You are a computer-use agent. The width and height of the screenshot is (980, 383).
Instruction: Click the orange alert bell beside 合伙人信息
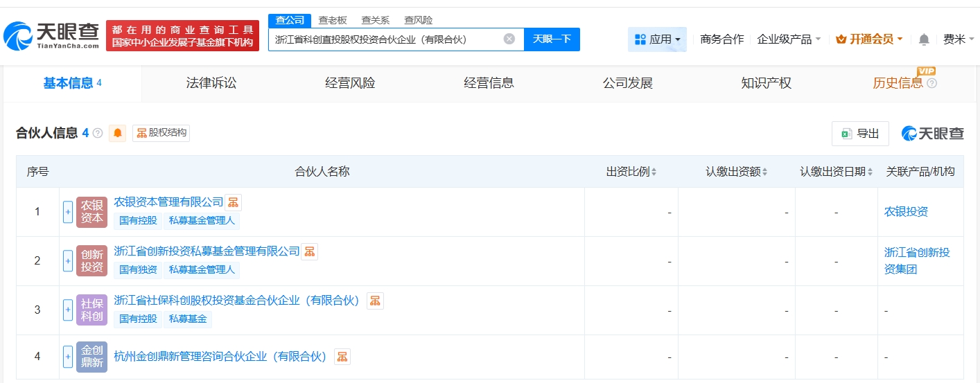[117, 133]
